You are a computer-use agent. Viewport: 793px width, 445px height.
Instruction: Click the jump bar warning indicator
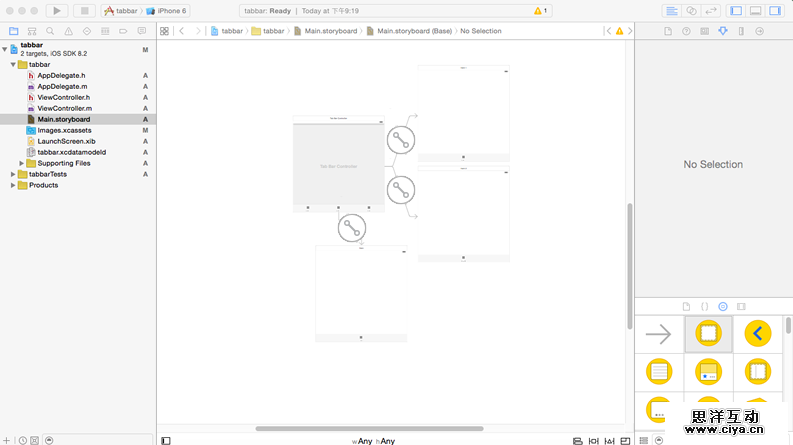pyautogui.click(x=620, y=31)
